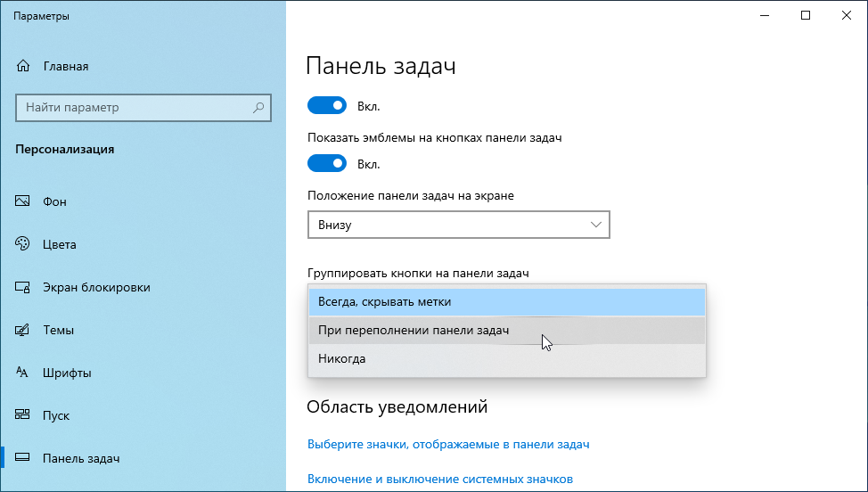Pick the "Никогда" option
868x492 pixels.
point(506,358)
